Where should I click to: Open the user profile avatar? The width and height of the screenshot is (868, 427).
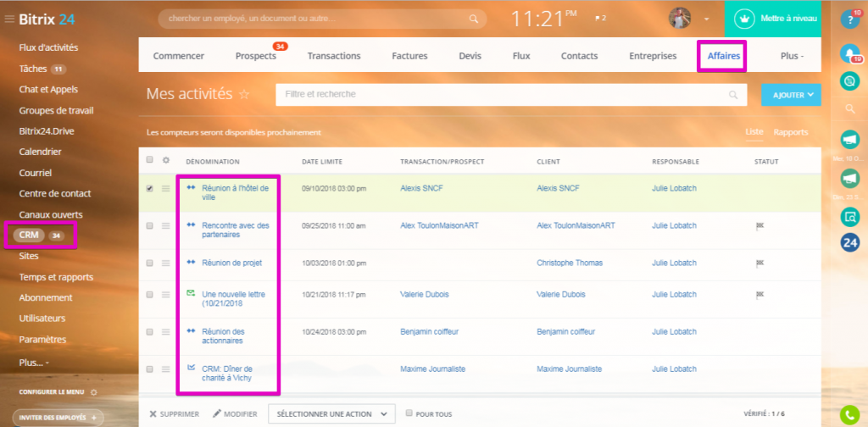tap(680, 19)
